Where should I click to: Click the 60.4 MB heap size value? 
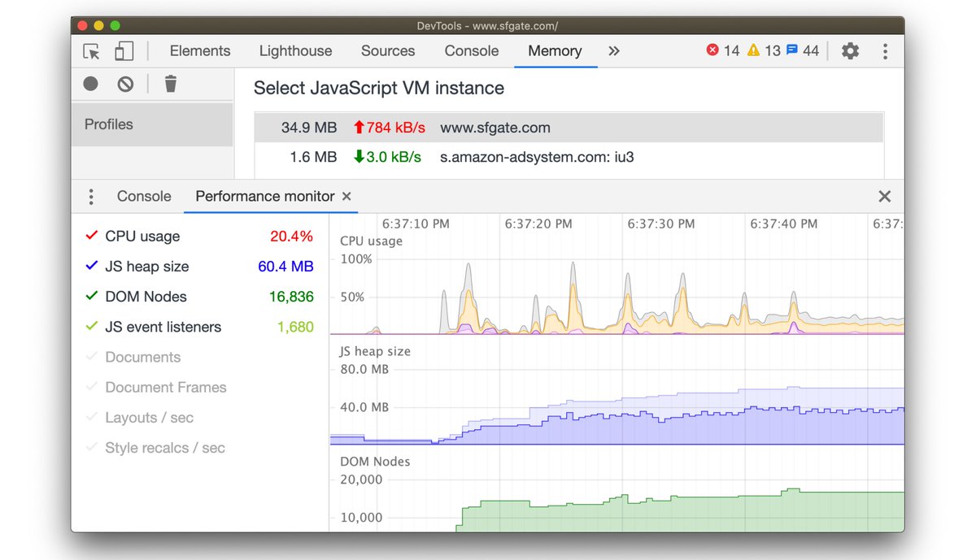click(285, 267)
